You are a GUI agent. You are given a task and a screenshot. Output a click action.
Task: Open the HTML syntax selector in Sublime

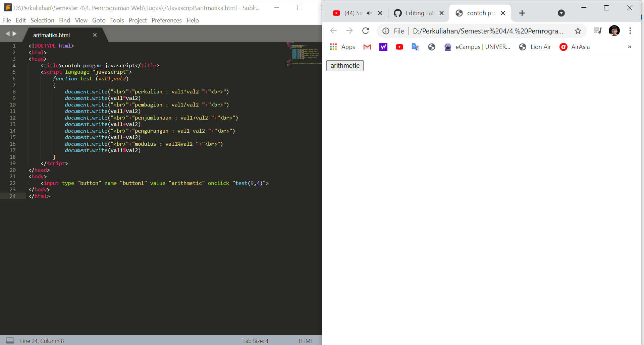(306, 341)
